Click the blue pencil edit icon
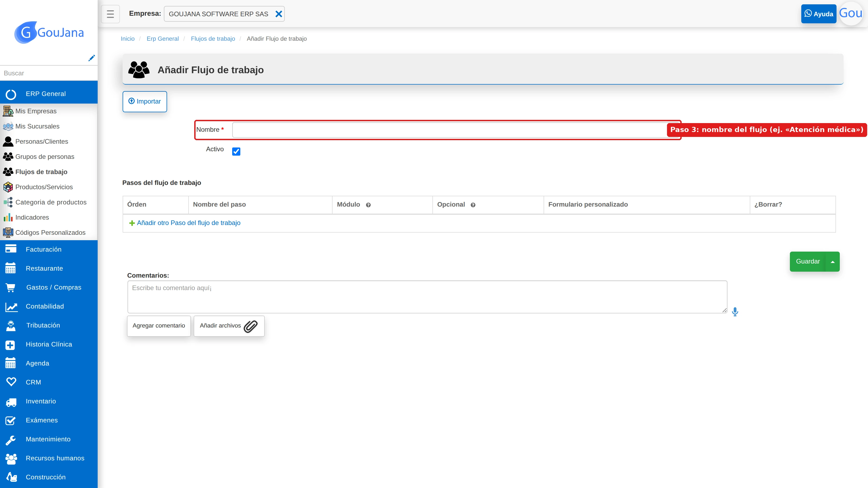This screenshot has height=488, width=868. click(91, 58)
